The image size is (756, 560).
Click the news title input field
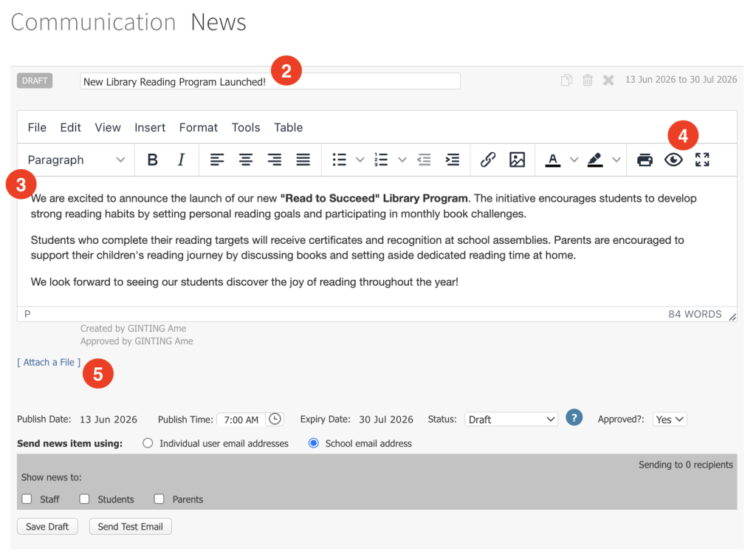[270, 81]
